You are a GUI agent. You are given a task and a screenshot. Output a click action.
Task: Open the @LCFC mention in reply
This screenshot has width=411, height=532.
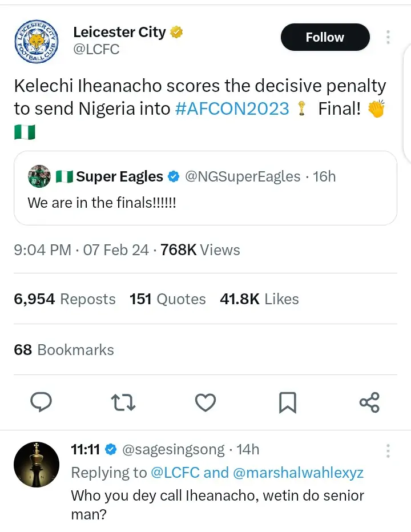(175, 473)
